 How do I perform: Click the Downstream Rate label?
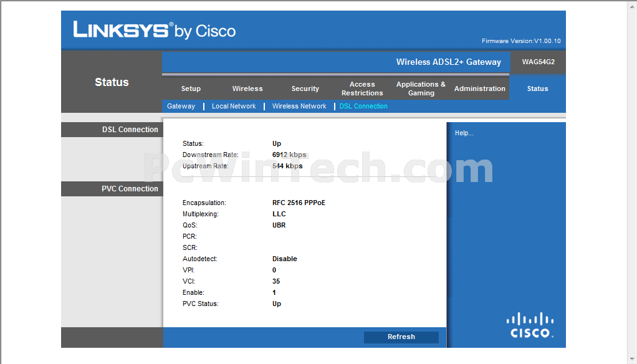tap(210, 155)
